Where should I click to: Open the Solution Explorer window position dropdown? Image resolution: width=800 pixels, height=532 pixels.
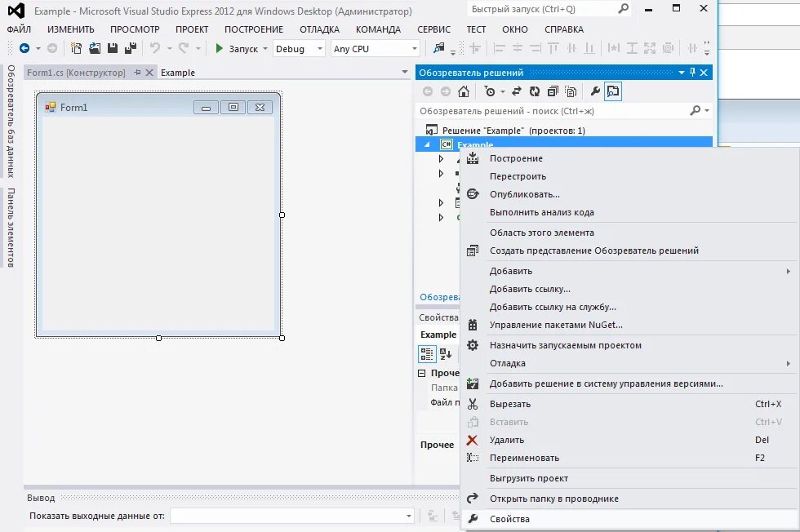[x=681, y=73]
